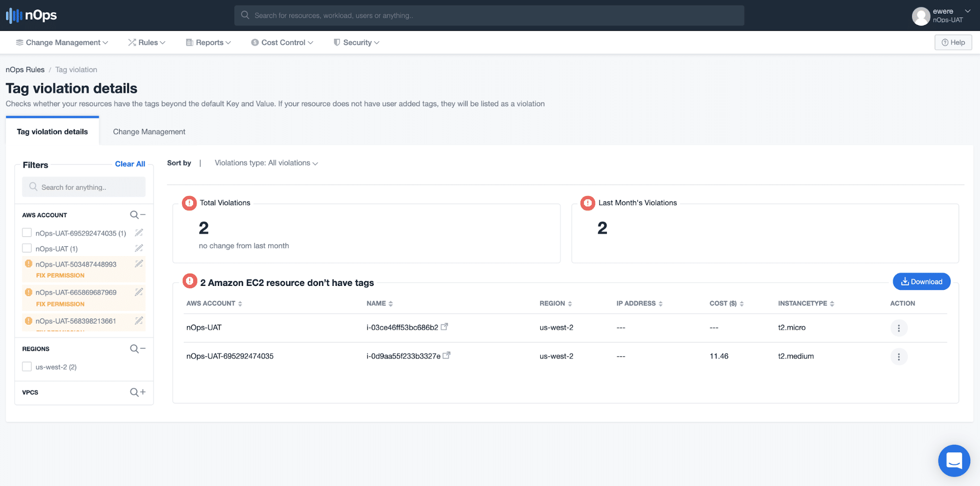
Task: Click the Tag violation breadcrumb text
Action: [76, 70]
